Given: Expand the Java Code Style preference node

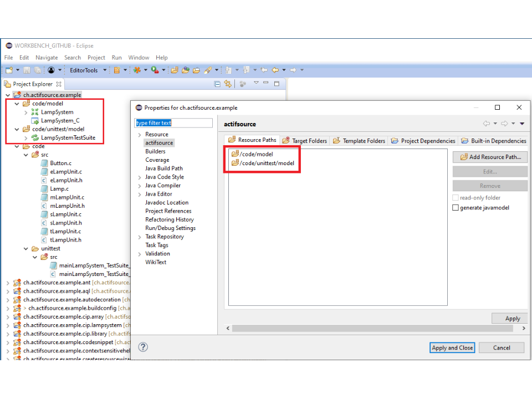Looking at the screenshot, I should pos(140,177).
